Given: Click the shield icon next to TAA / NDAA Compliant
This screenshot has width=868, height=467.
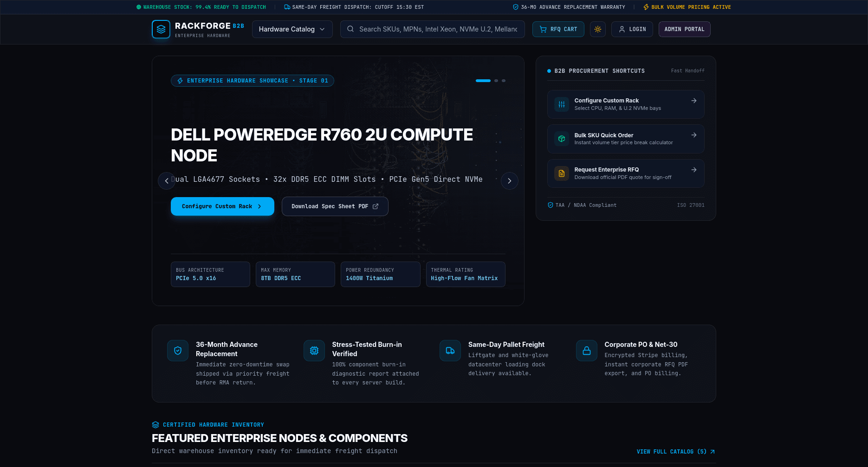Looking at the screenshot, I should [x=551, y=205].
